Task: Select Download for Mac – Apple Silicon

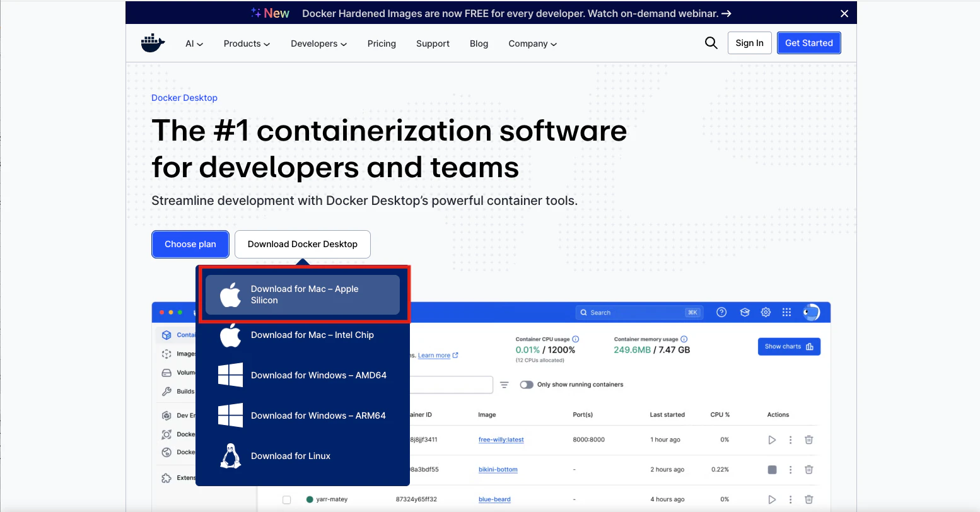Action: [303, 294]
